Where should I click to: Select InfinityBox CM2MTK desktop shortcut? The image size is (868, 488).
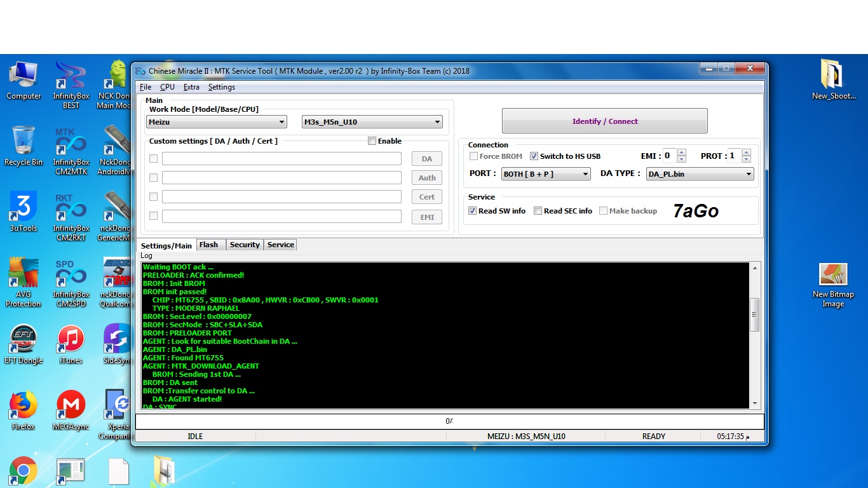(x=71, y=151)
